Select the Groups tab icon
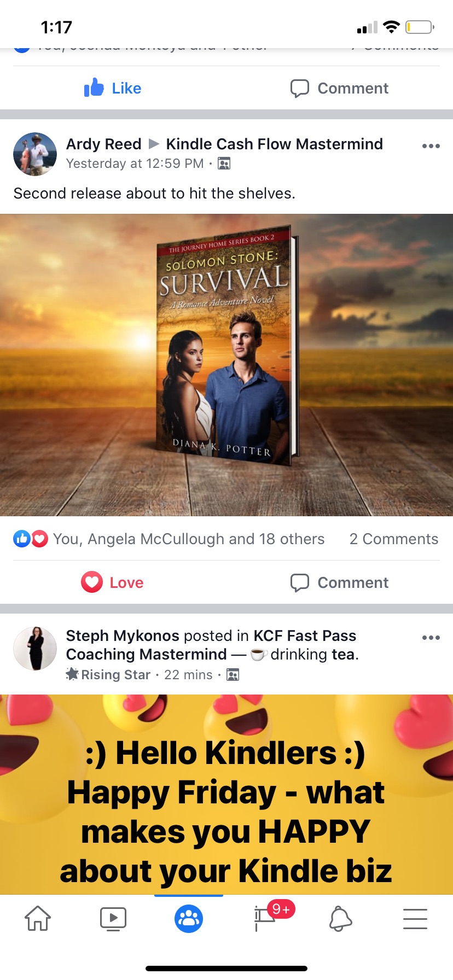Viewport: 453px width, 980px height. click(189, 918)
